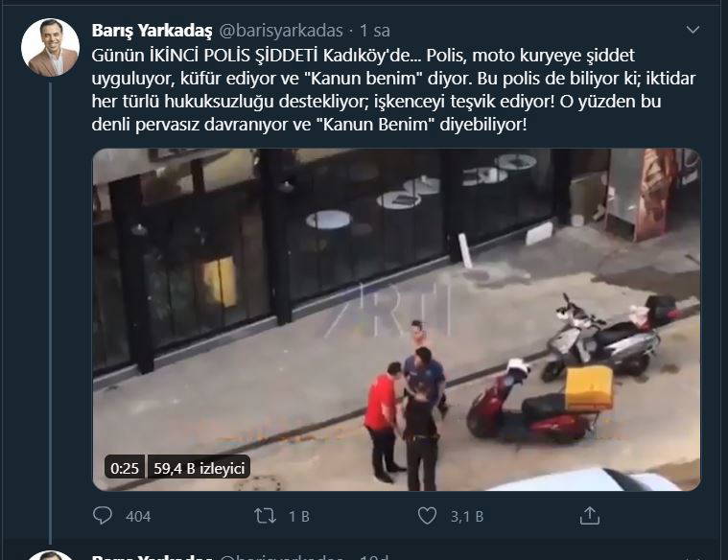728x560 pixels.
Task: Open Barış Yarkadaş profile photo at top
Action: 50,47
